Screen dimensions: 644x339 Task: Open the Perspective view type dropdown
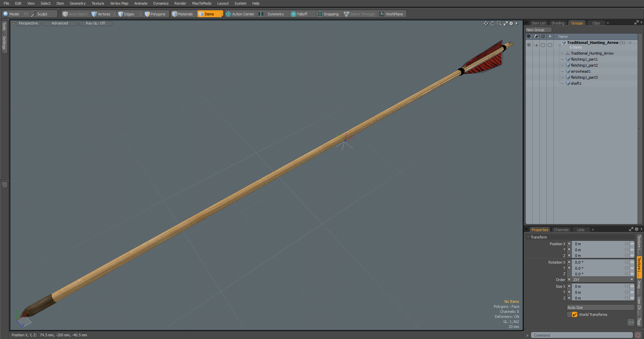point(28,23)
